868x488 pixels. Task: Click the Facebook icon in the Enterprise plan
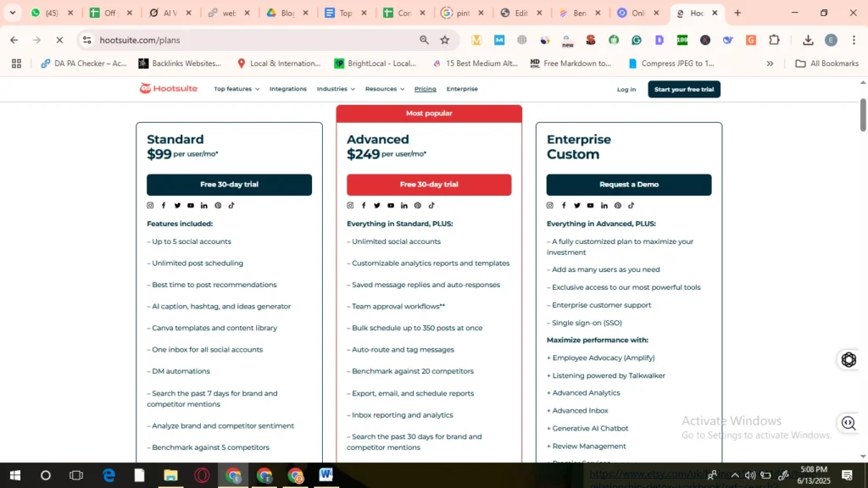click(564, 205)
